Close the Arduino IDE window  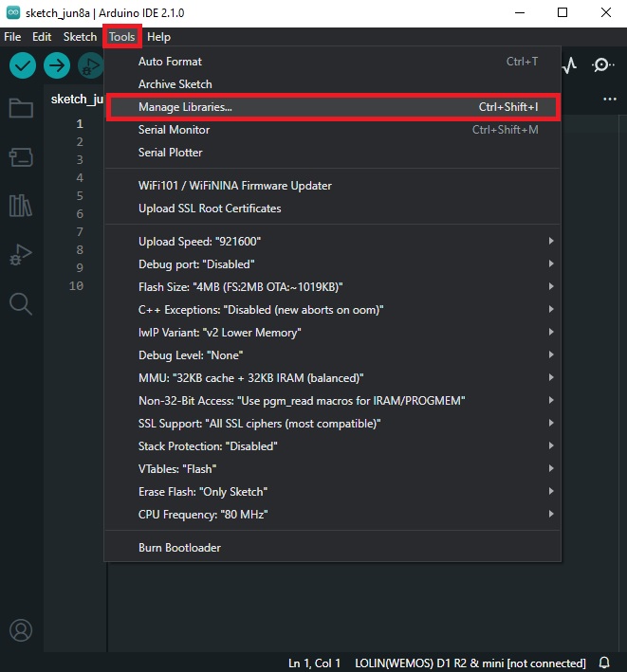605,13
